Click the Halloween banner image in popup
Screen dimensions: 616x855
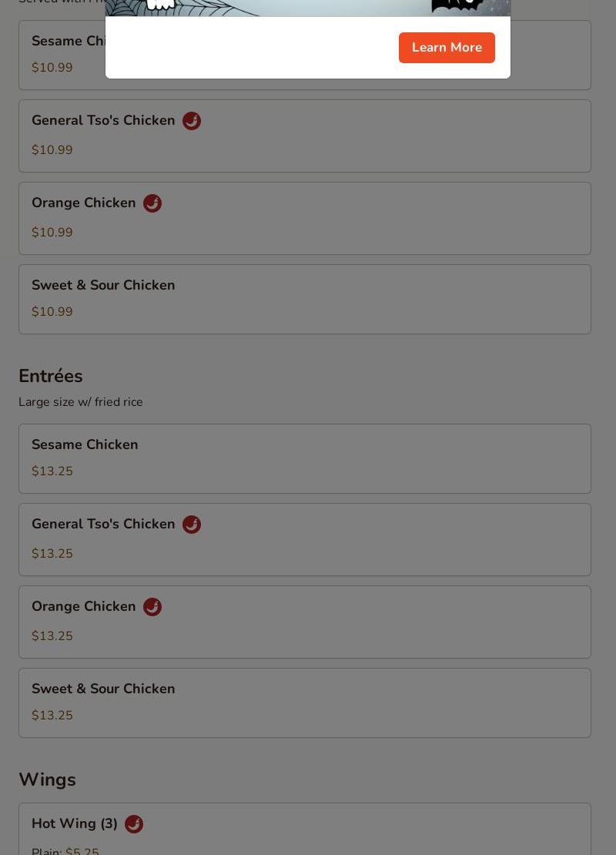click(x=308, y=8)
